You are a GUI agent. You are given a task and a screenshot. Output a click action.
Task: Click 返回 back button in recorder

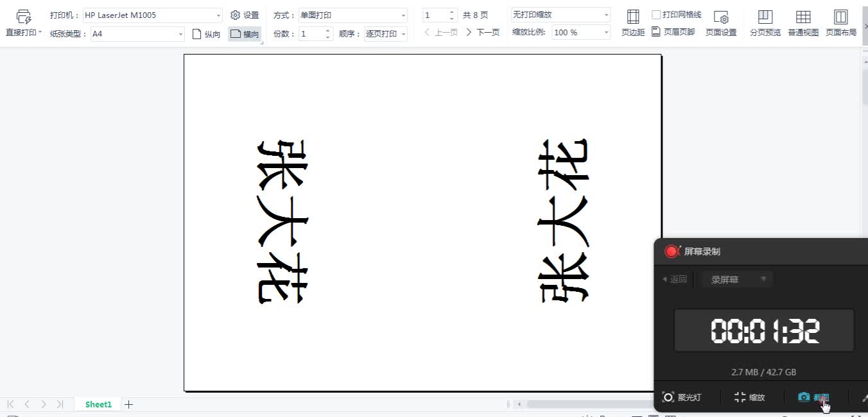[675, 279]
